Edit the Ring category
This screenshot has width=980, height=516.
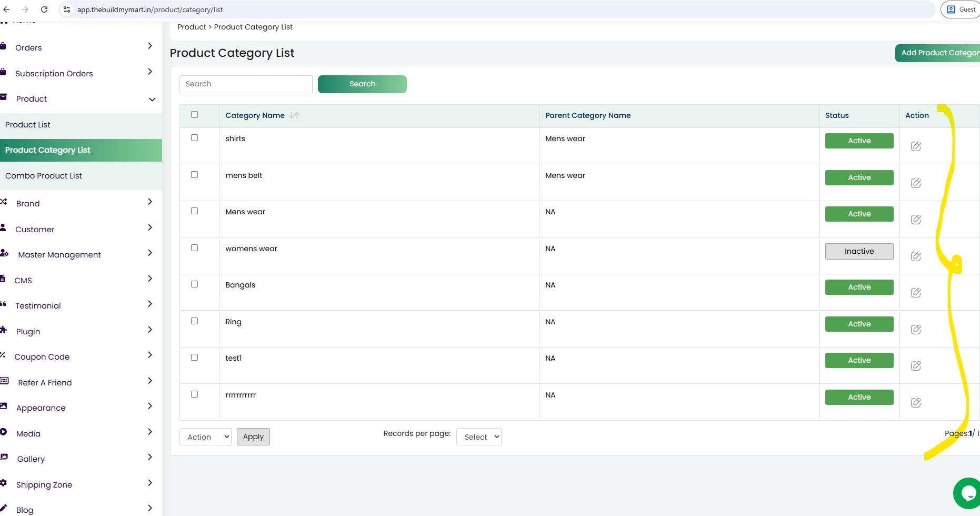click(916, 330)
